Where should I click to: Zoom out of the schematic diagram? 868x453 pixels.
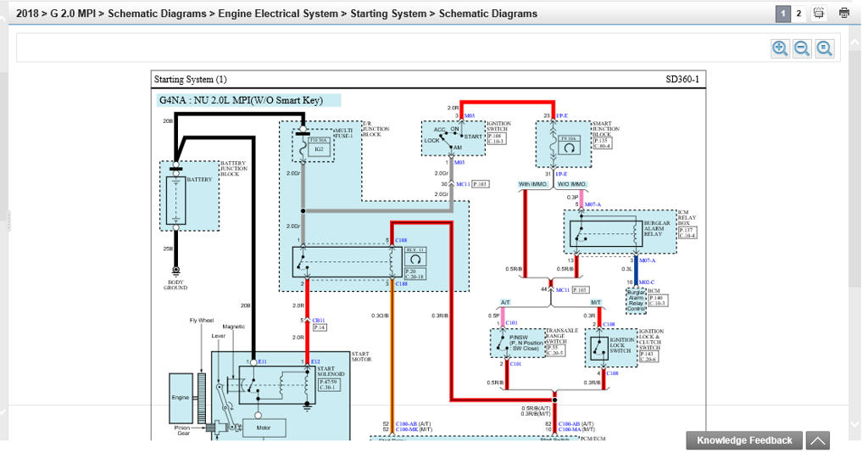click(802, 48)
